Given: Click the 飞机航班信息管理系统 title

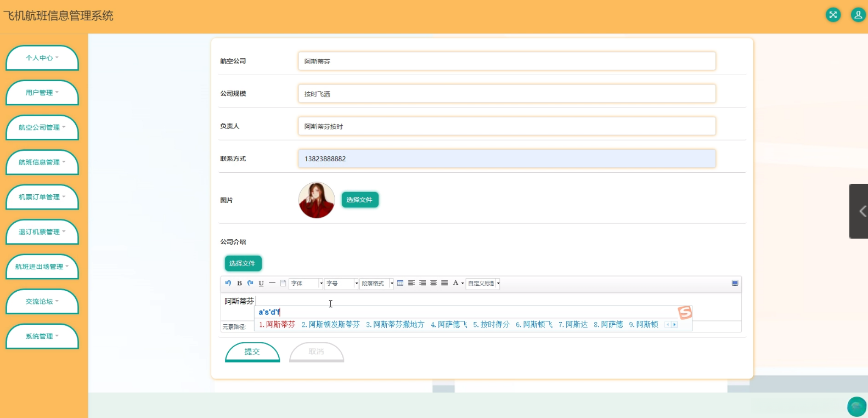Looking at the screenshot, I should (x=58, y=16).
